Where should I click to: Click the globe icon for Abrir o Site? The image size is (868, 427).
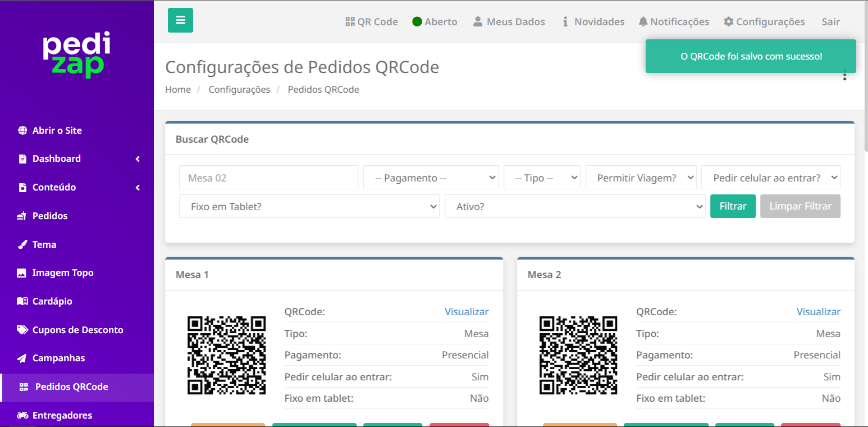(22, 130)
